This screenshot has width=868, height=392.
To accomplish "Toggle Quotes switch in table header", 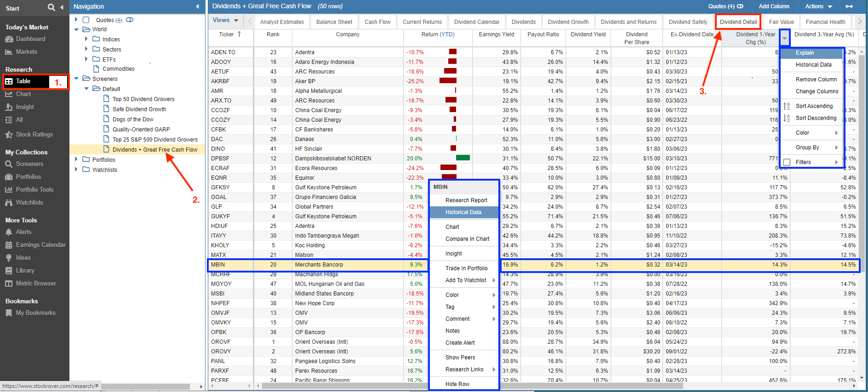I will [740, 6].
